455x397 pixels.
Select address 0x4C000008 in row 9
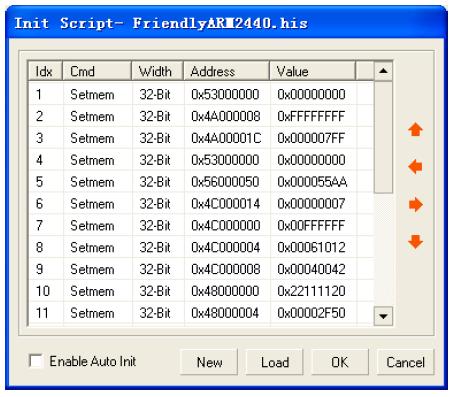[226, 269]
